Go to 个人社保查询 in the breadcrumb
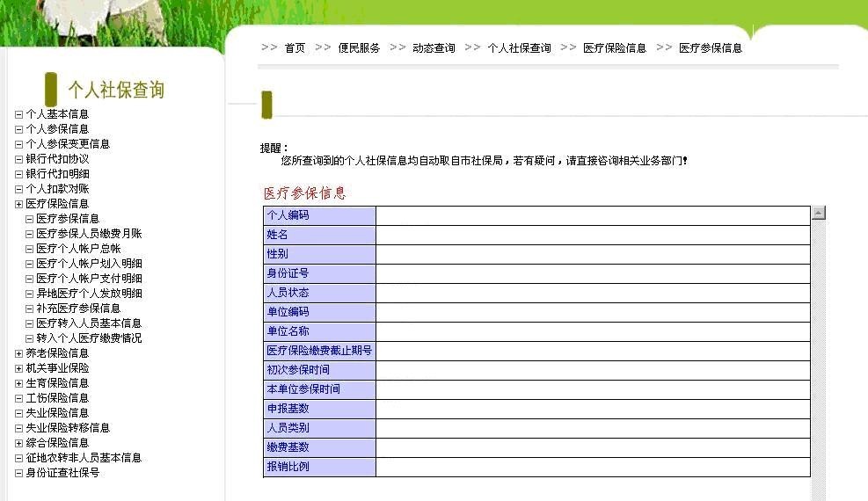Screen dimensions: 868x501 point(519,48)
